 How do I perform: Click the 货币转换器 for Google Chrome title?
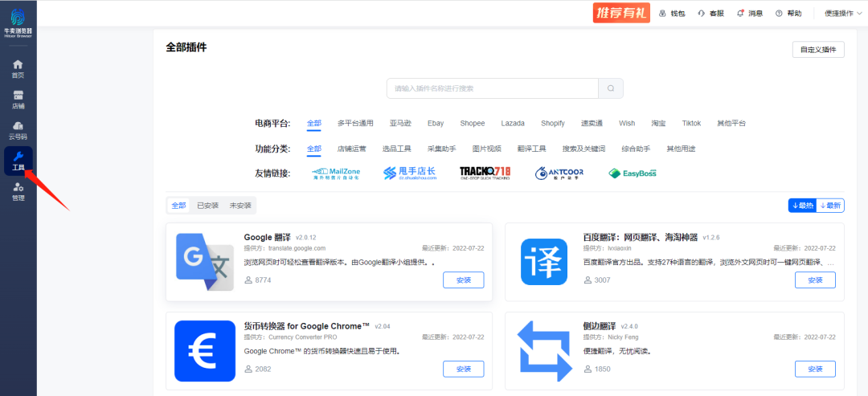[307, 326]
